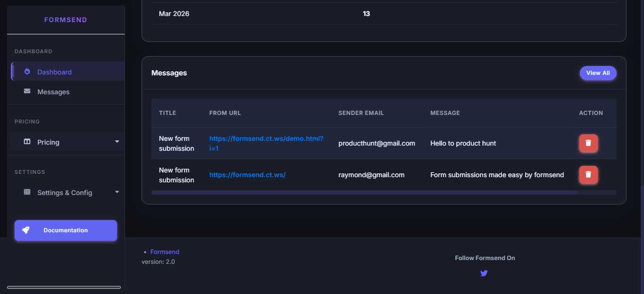644x294 pixels.
Task: Open the https://formsend.ct.ws/ link
Action: (248, 175)
